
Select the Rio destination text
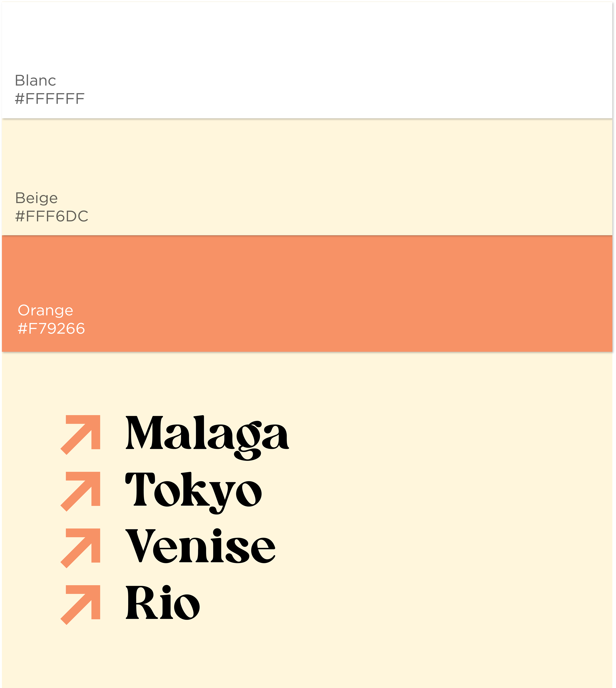163,604
